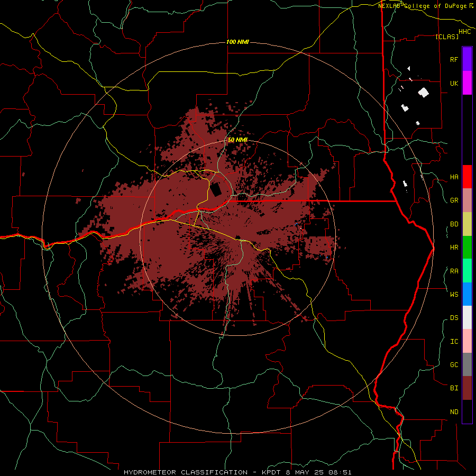This screenshot has width=476, height=476.
Task: Click the WS legend label
Action: 454,295
